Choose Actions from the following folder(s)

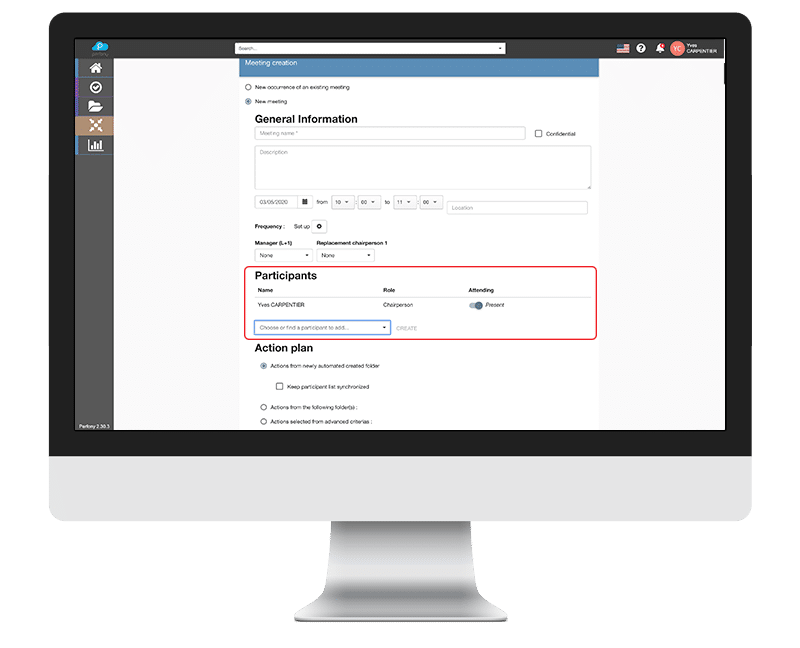pyautogui.click(x=263, y=407)
